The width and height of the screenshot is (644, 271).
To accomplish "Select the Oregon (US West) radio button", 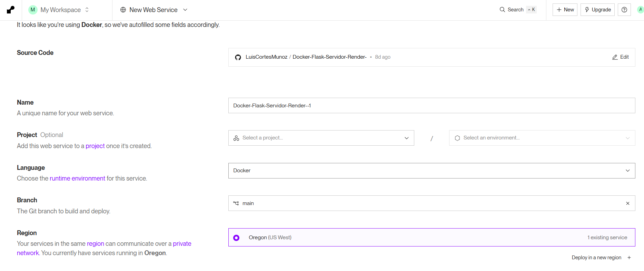I will 236,238.
